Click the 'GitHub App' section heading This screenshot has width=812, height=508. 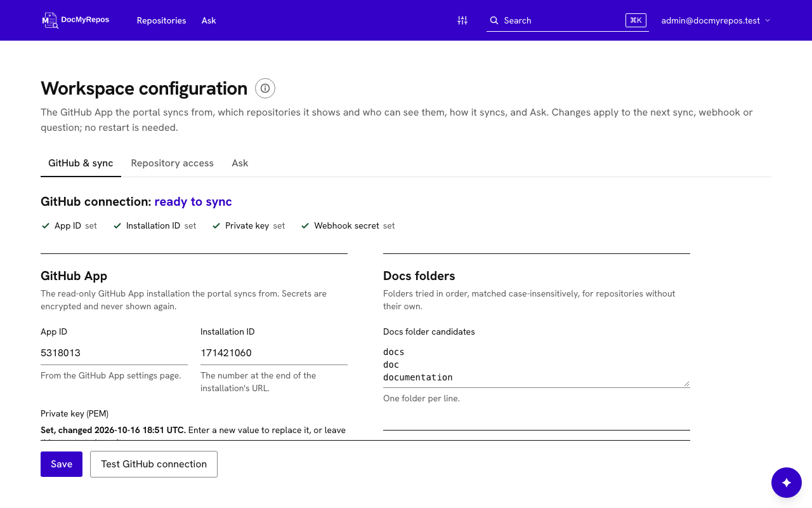(74, 276)
